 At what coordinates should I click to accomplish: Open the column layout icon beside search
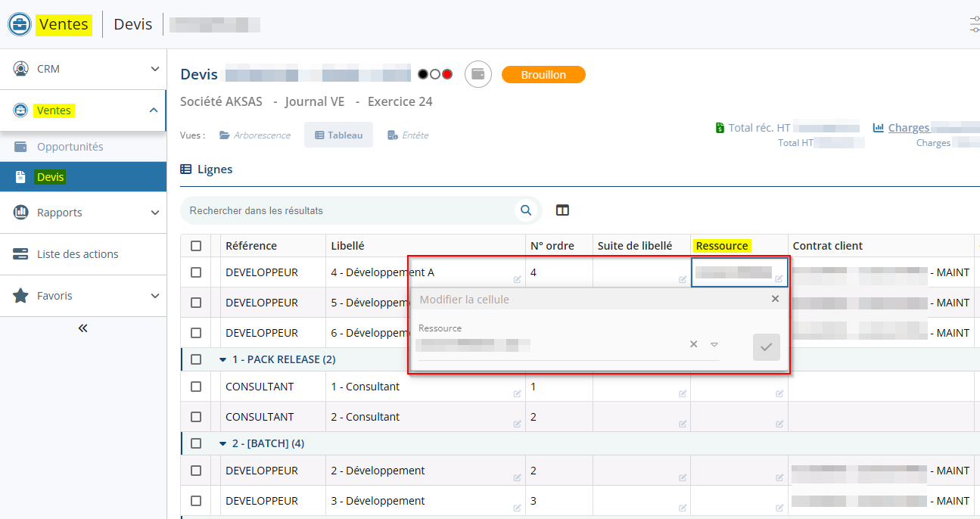(562, 210)
